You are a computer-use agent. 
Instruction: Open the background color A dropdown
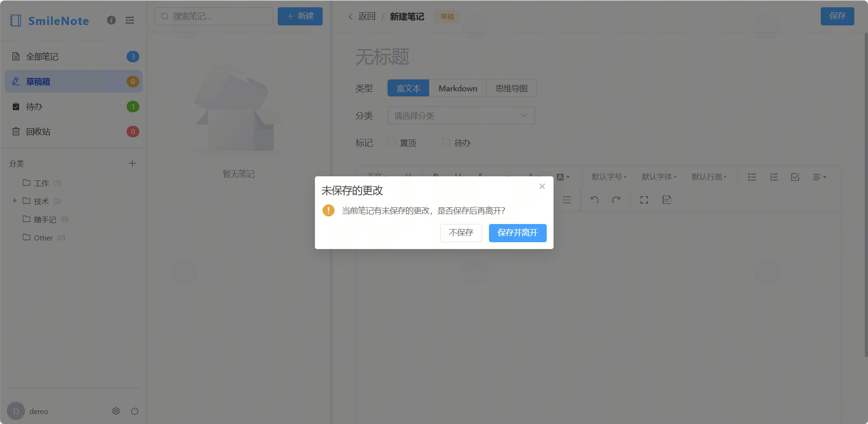(563, 177)
